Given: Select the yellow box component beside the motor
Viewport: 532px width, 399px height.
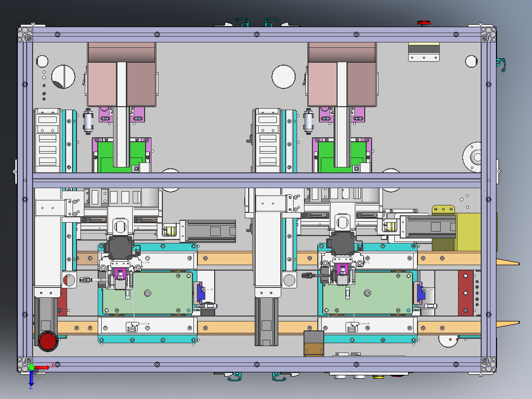Looking at the screenshot, I should click(x=468, y=232).
